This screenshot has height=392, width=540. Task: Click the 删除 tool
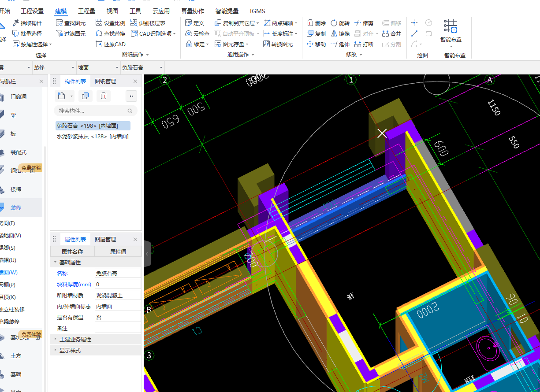[x=317, y=23]
